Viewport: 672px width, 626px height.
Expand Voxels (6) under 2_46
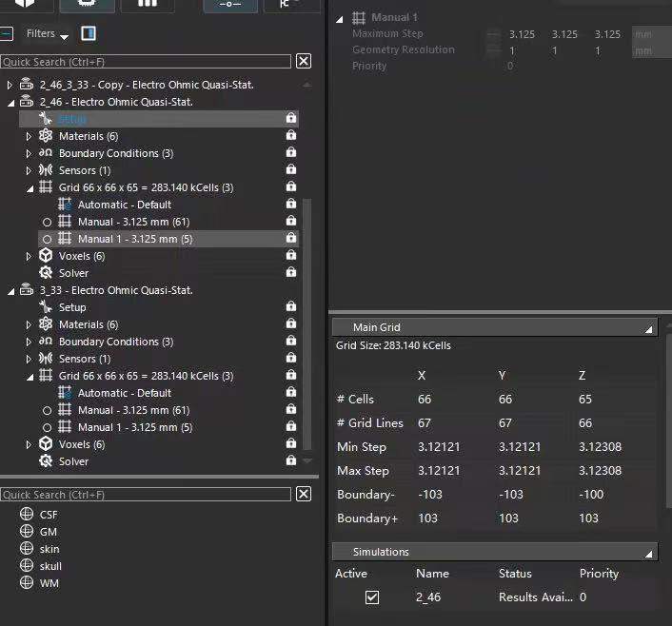29,256
